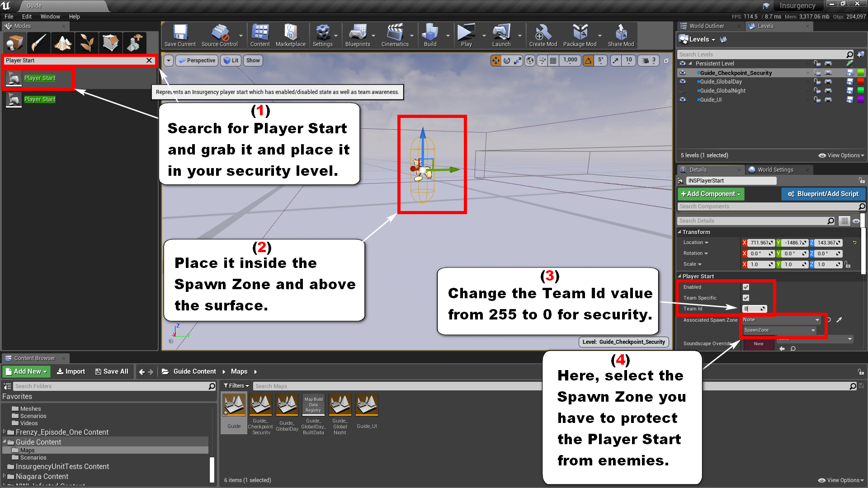Click Import in Content Browser

[71, 371]
